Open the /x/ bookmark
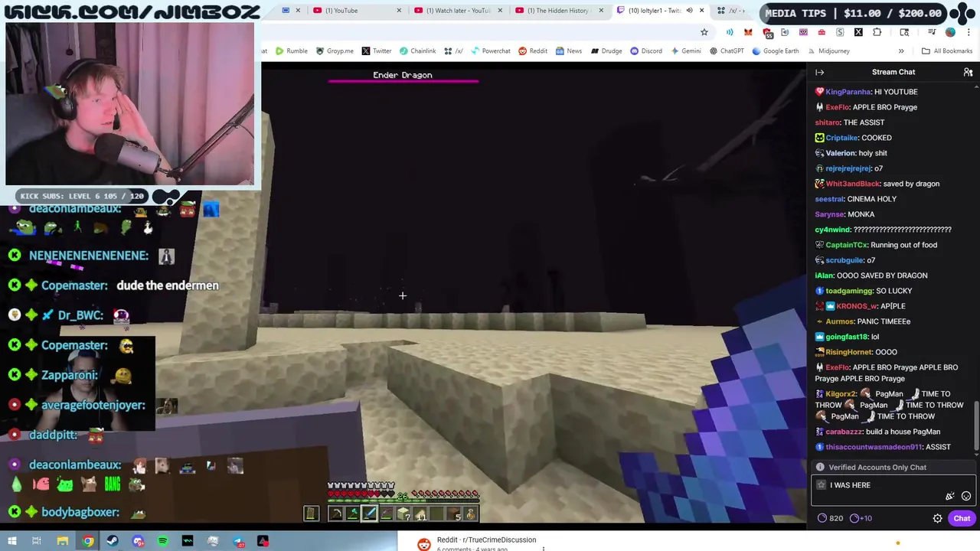The height and width of the screenshot is (551, 980). [x=453, y=51]
